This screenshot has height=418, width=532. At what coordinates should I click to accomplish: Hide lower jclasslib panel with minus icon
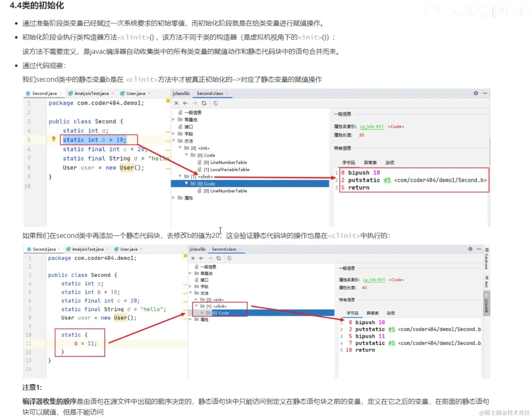tap(479, 249)
